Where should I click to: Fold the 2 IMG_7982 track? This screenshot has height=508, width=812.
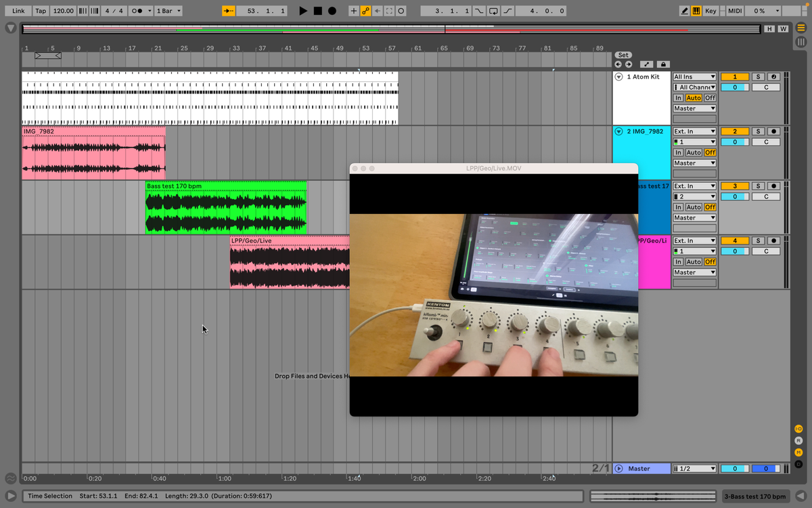pos(618,131)
